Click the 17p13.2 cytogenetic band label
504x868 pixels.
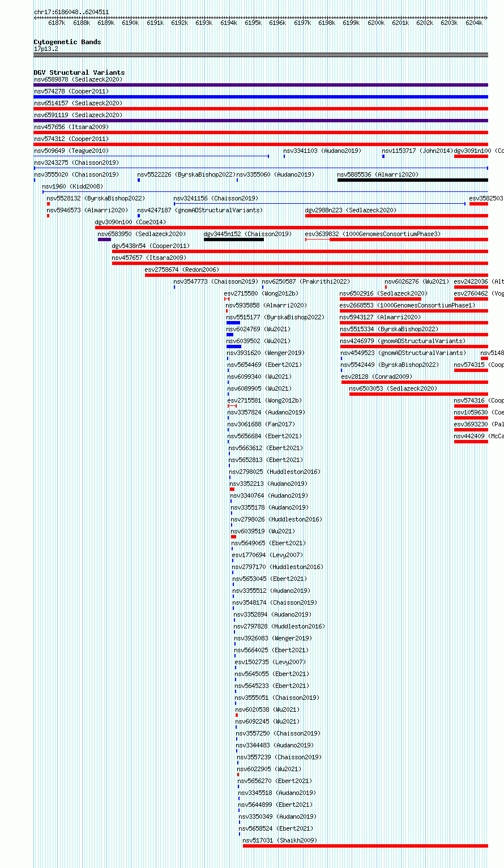click(46, 49)
